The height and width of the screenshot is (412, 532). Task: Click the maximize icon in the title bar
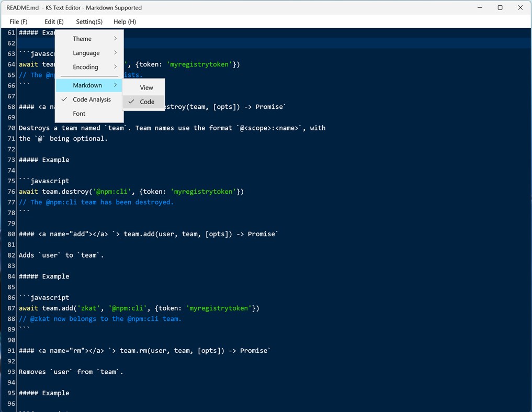click(500, 7)
